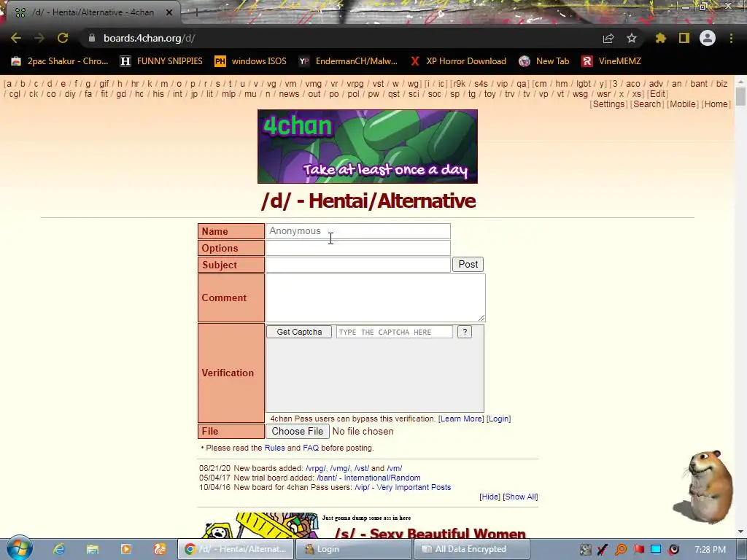Go back using browser back arrow
Image resolution: width=747 pixels, height=560 pixels.
16,38
